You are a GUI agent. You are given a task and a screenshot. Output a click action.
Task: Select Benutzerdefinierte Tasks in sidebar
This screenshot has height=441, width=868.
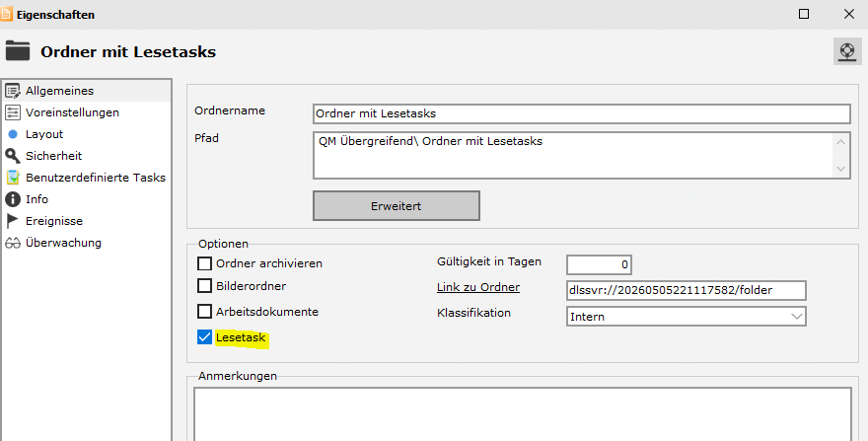[87, 178]
